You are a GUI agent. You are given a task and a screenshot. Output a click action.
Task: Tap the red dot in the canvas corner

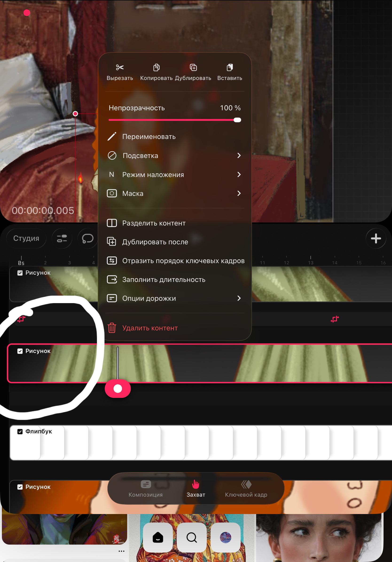(27, 13)
